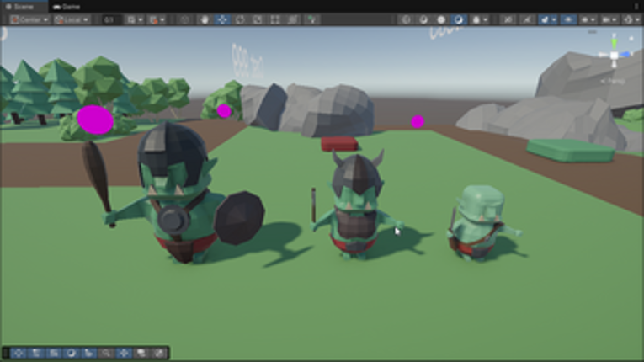The image size is (644, 362).
Task: Open the Center pivot mode dropdown
Action: tap(27, 19)
